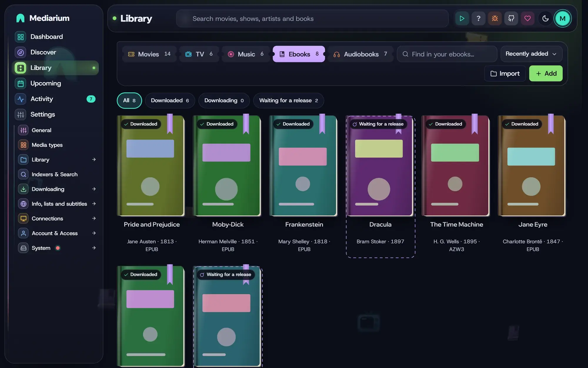Expand Downloading settings arrow

point(94,189)
